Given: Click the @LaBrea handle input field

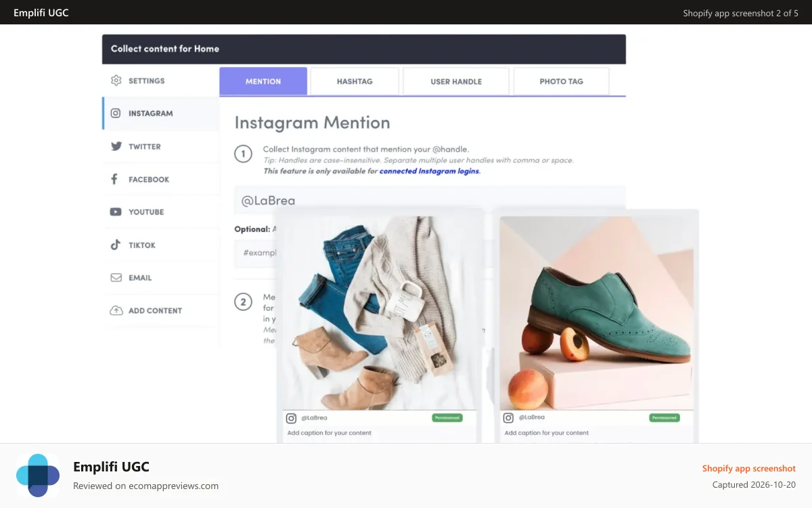Looking at the screenshot, I should tap(430, 200).
